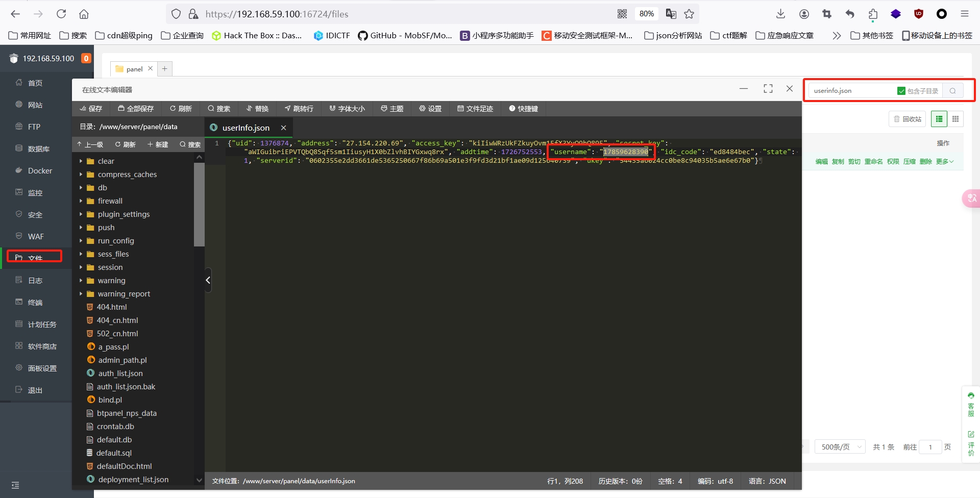980x498 pixels.
Task: Go up one level with 上一级
Action: [90, 144]
